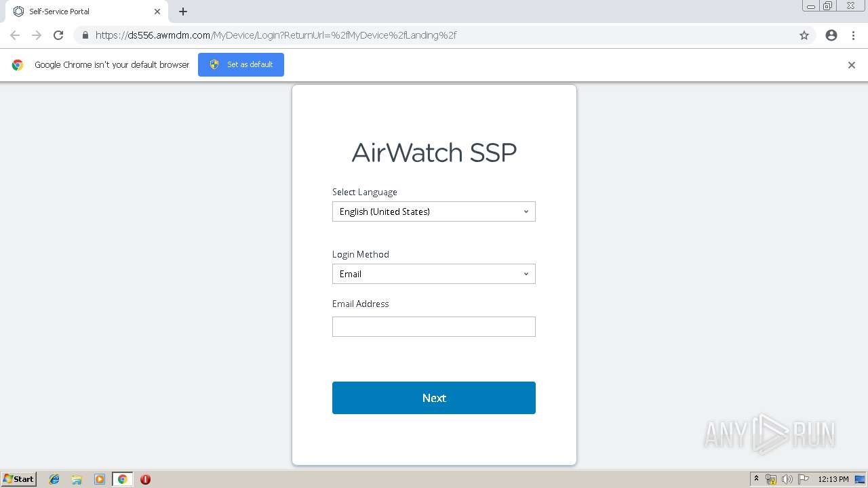
Task: Open the Select Language dropdown
Action: pyautogui.click(x=434, y=211)
